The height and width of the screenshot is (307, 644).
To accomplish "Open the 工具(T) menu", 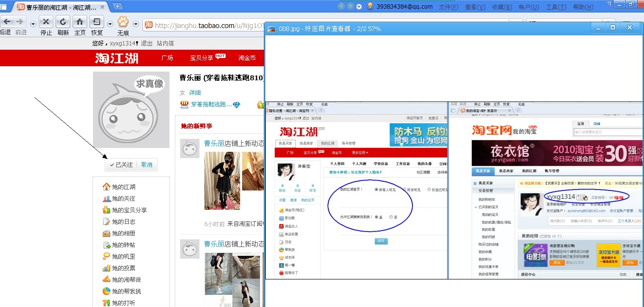I will 556,7.
